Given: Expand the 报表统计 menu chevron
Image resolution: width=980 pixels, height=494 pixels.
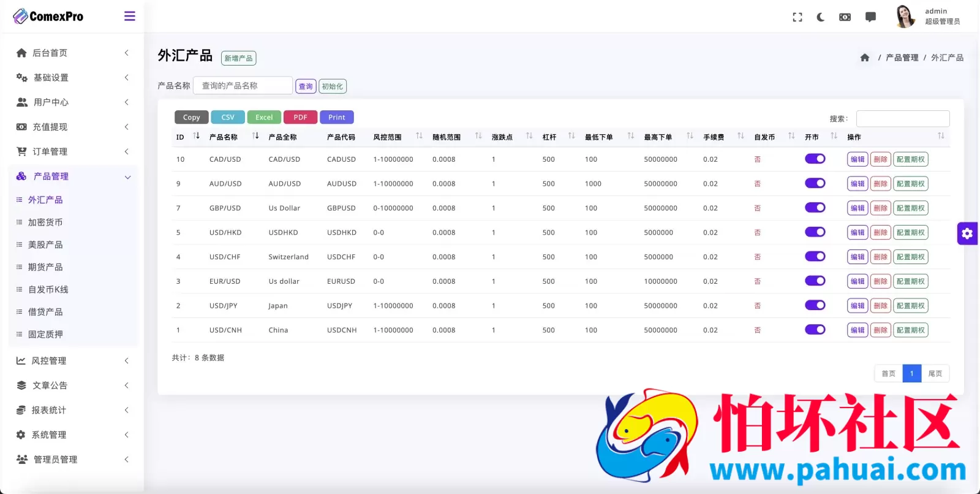Looking at the screenshot, I should pos(127,410).
